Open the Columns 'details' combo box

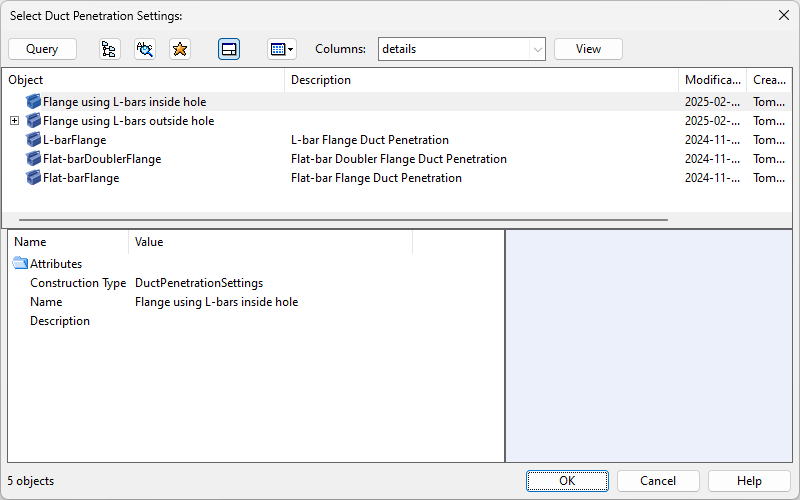462,49
